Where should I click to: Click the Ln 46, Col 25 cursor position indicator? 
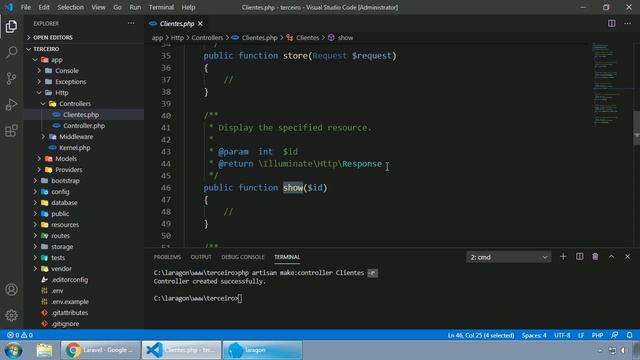click(x=481, y=335)
